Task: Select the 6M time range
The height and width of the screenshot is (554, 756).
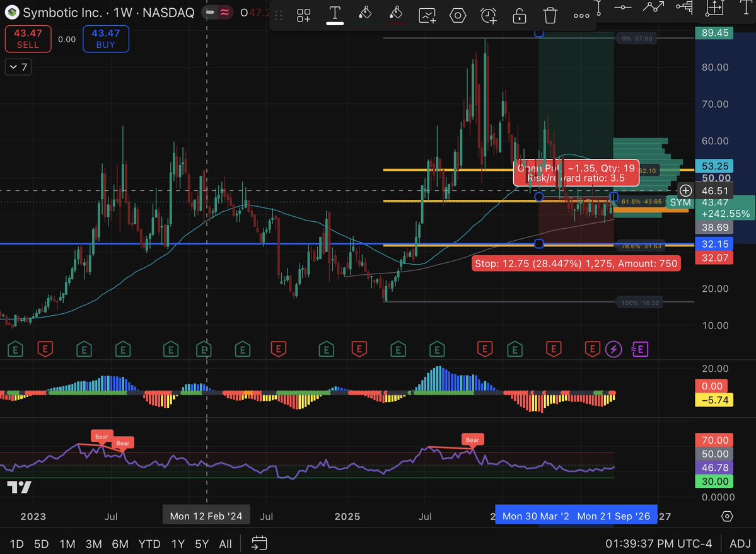Action: point(120,544)
